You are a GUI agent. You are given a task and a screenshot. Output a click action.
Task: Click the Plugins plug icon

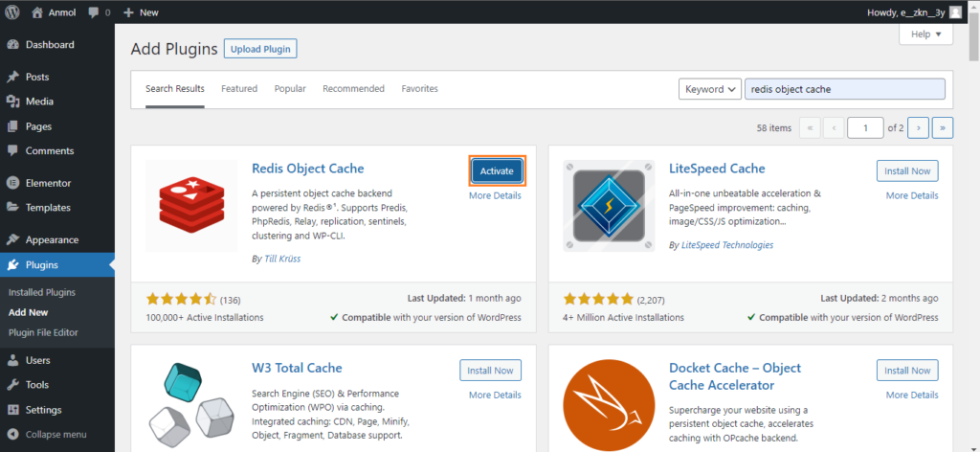pyautogui.click(x=12, y=265)
